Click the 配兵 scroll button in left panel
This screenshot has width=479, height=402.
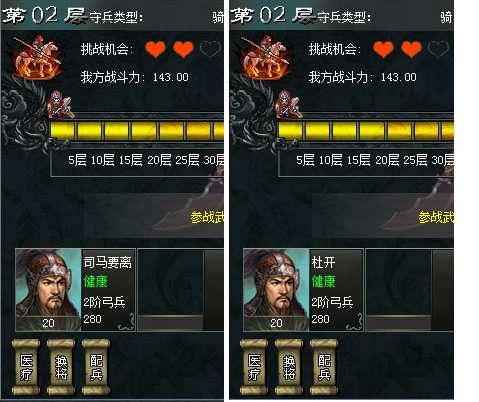(96, 367)
